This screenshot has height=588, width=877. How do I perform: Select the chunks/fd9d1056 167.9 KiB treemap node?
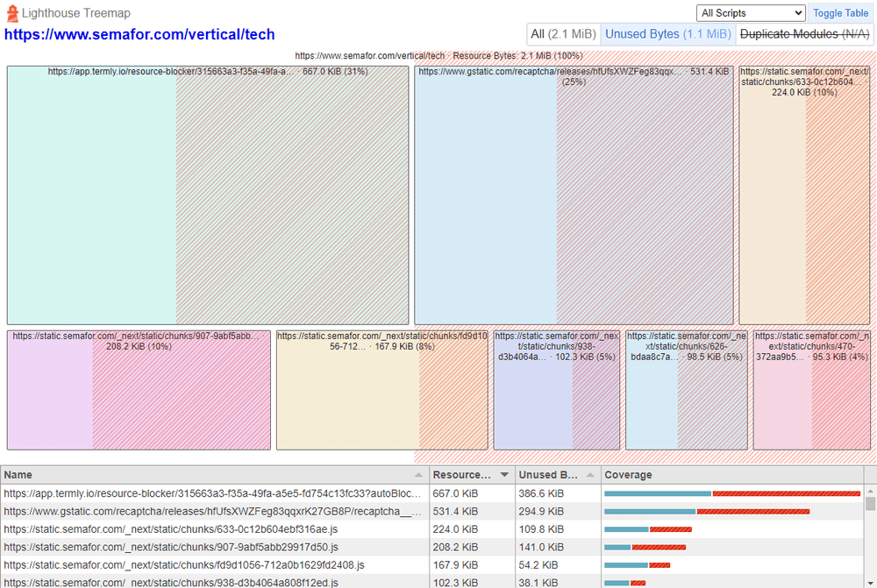pyautogui.click(x=382, y=390)
